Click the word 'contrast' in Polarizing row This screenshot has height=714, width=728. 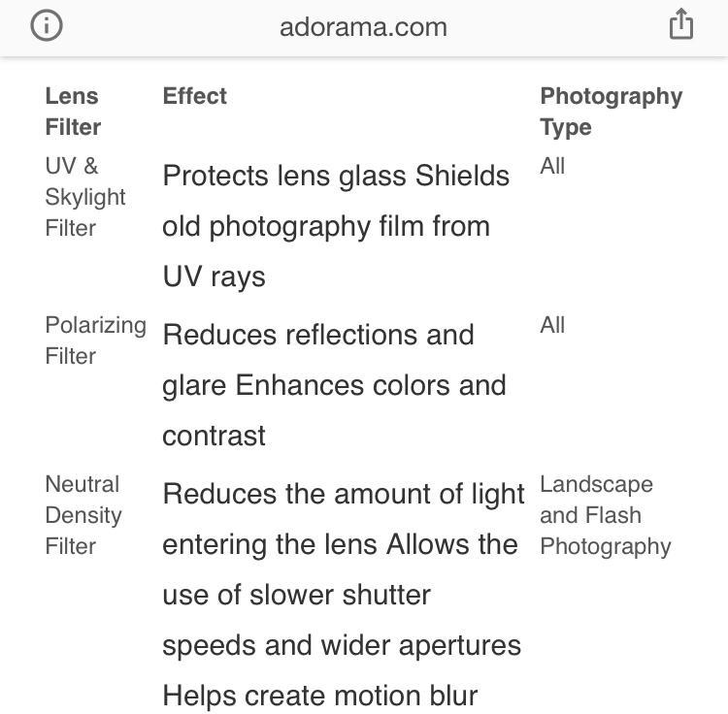[214, 436]
